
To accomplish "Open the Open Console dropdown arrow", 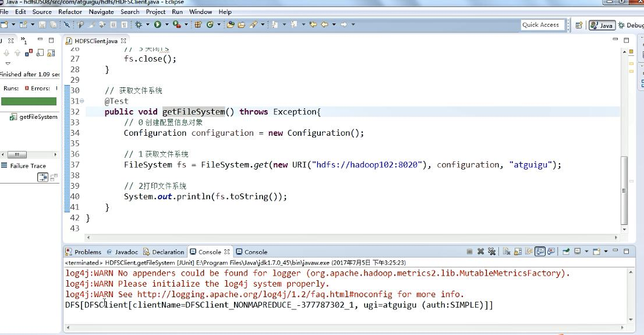I will click(x=606, y=252).
